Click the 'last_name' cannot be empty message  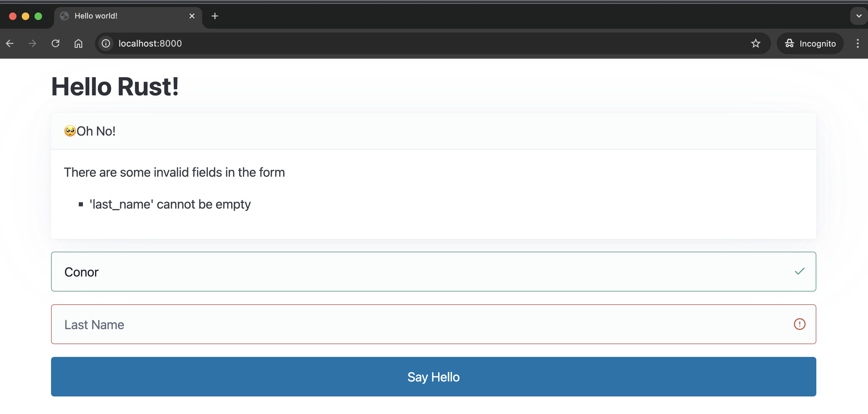coord(170,204)
